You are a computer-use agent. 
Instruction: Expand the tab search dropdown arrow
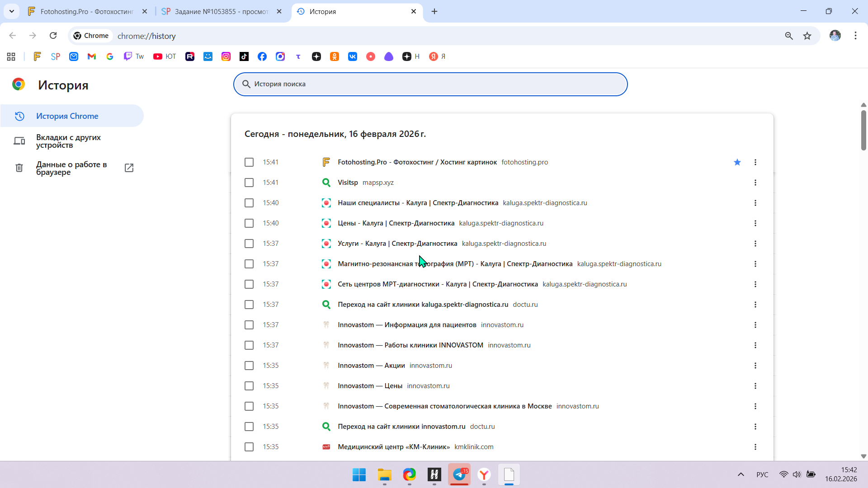[x=12, y=11]
